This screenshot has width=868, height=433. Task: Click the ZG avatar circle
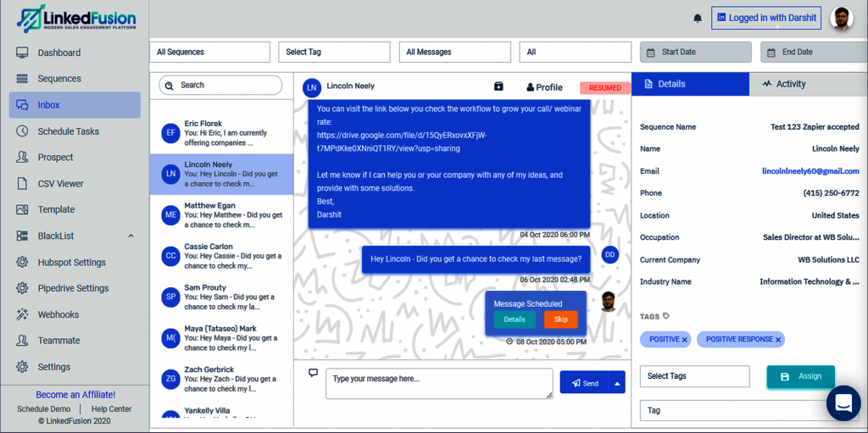pos(170,380)
